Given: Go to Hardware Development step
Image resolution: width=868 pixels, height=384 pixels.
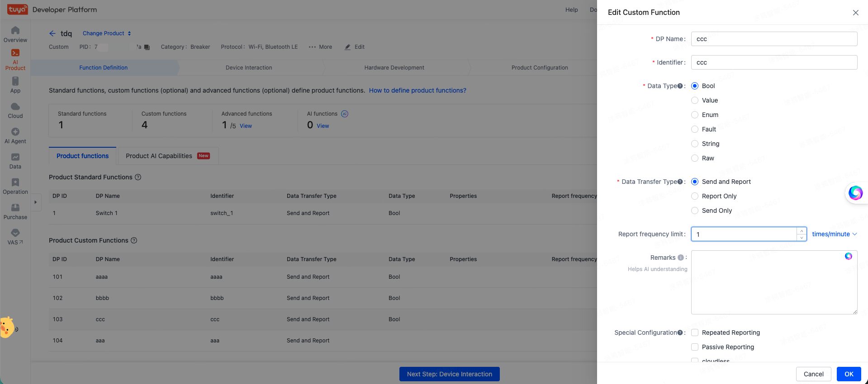Looking at the screenshot, I should coord(394,68).
